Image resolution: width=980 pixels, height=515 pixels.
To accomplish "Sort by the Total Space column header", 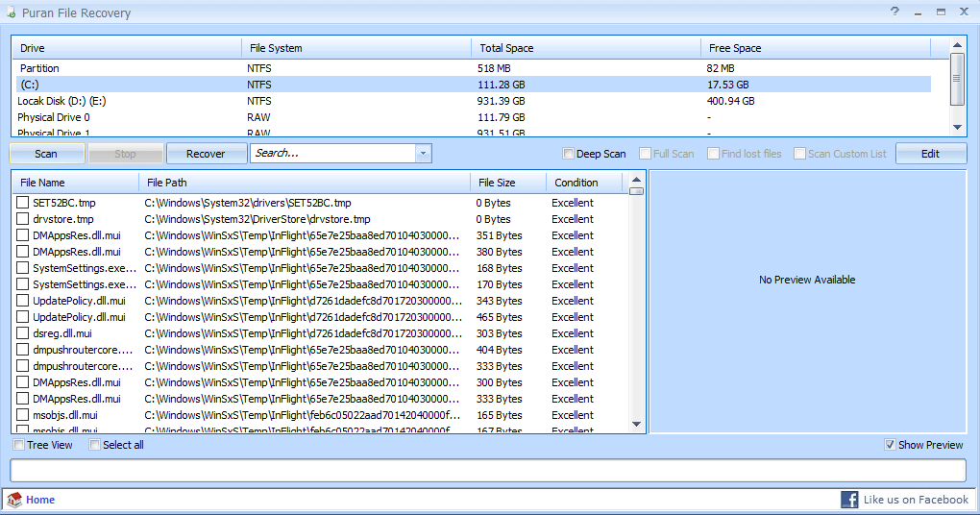I will pos(586,48).
